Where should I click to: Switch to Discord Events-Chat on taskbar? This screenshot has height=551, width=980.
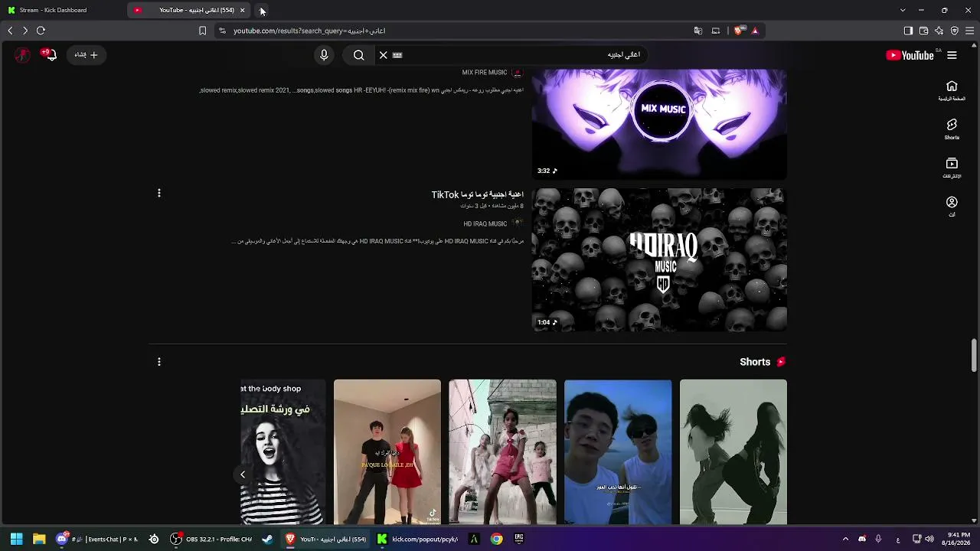tap(98, 539)
